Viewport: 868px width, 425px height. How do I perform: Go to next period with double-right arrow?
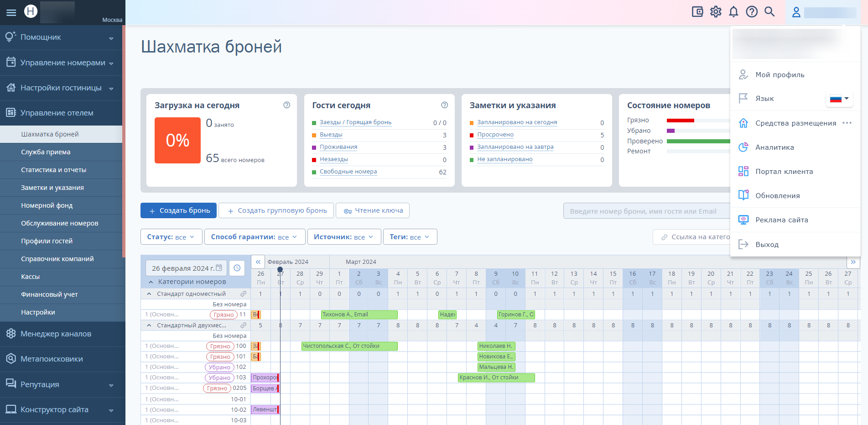click(853, 262)
